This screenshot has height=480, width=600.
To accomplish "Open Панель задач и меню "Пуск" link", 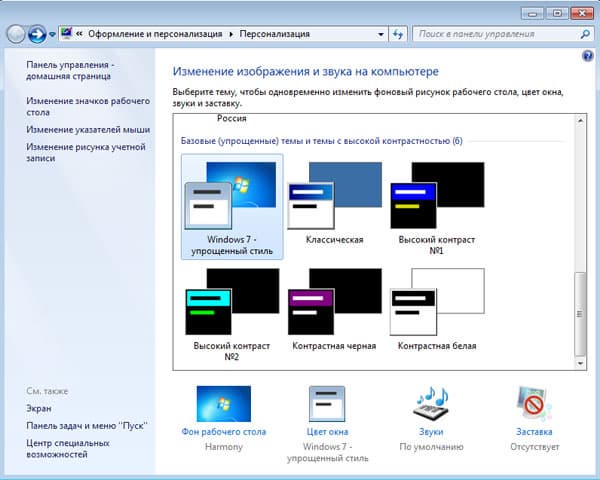I will coord(87,426).
